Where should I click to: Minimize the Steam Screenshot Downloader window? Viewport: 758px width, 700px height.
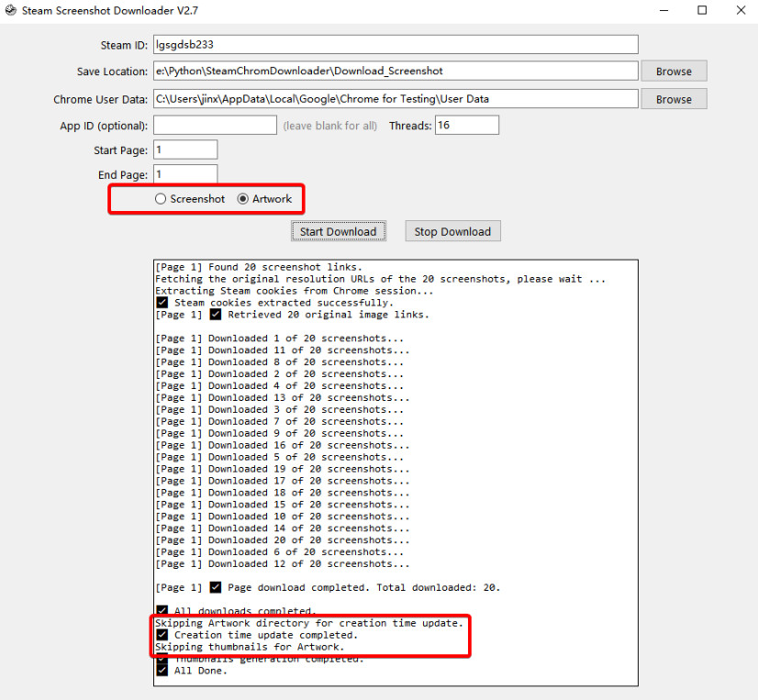664,10
